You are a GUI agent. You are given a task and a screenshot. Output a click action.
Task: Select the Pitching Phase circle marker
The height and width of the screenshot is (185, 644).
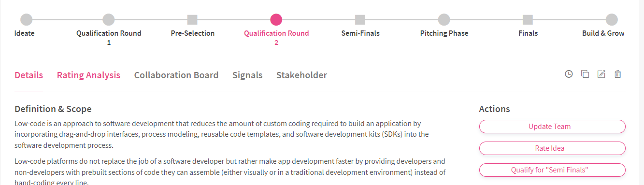click(x=444, y=20)
